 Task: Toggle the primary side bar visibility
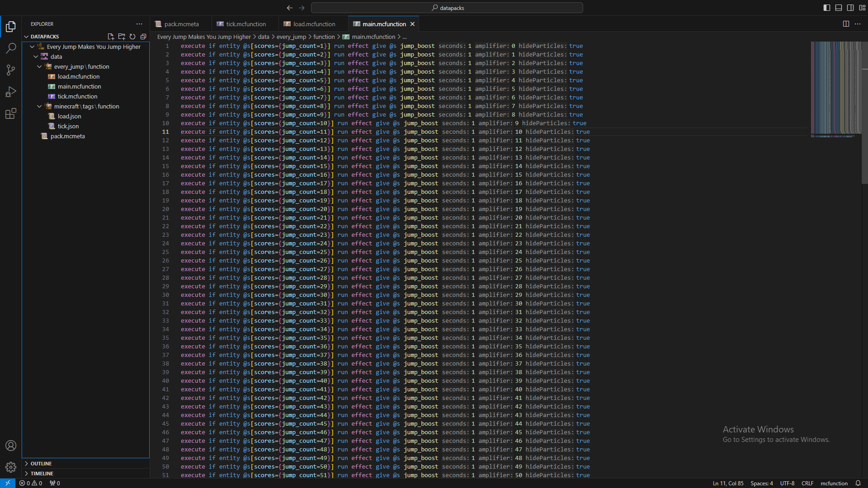click(x=827, y=8)
